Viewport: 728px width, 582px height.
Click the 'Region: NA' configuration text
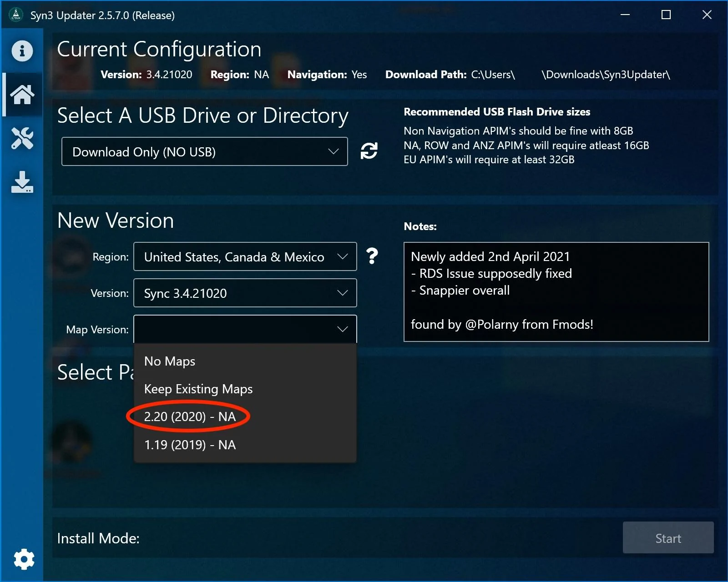[x=240, y=75]
